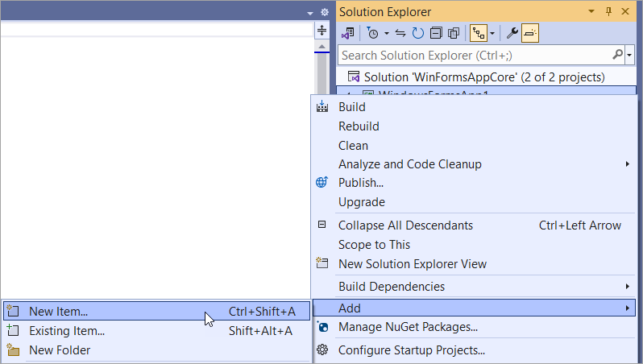Choose Publish... menu entry
Viewport: 643px width, 364px height.
[474, 183]
